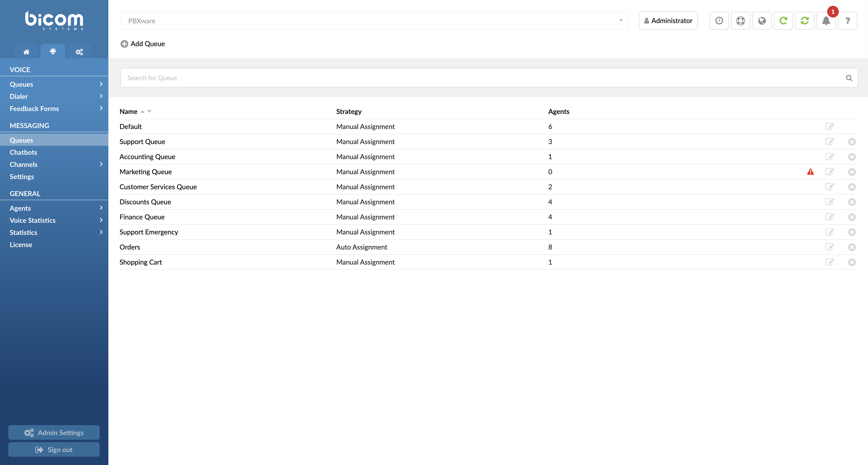Delete the Finance Queue row
Image resolution: width=868 pixels, height=465 pixels.
point(852,217)
